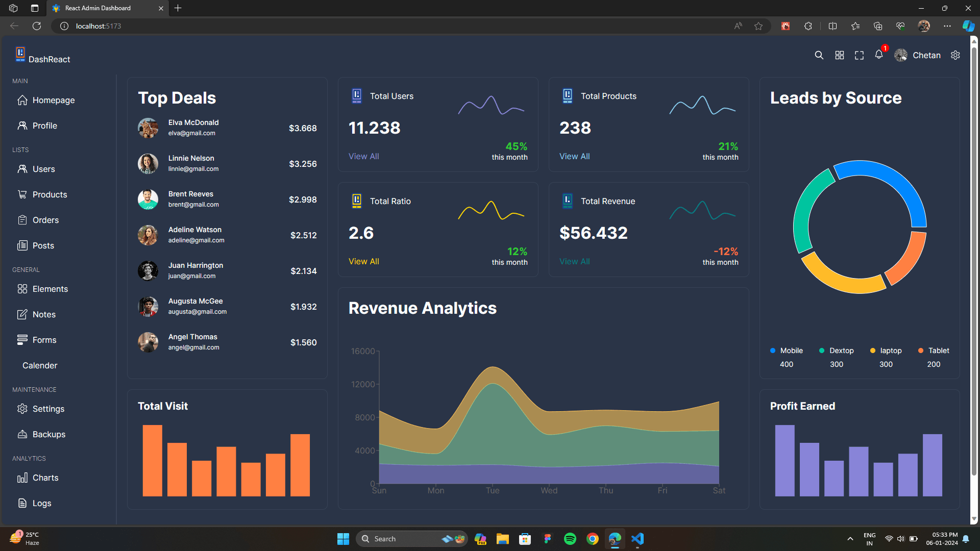Click View All under Total Products
980x551 pixels.
574,156
